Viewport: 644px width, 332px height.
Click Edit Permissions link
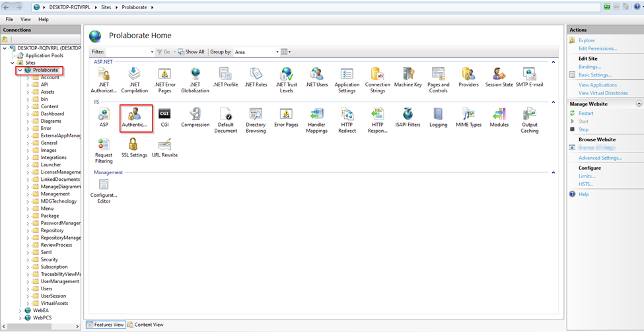[598, 48]
